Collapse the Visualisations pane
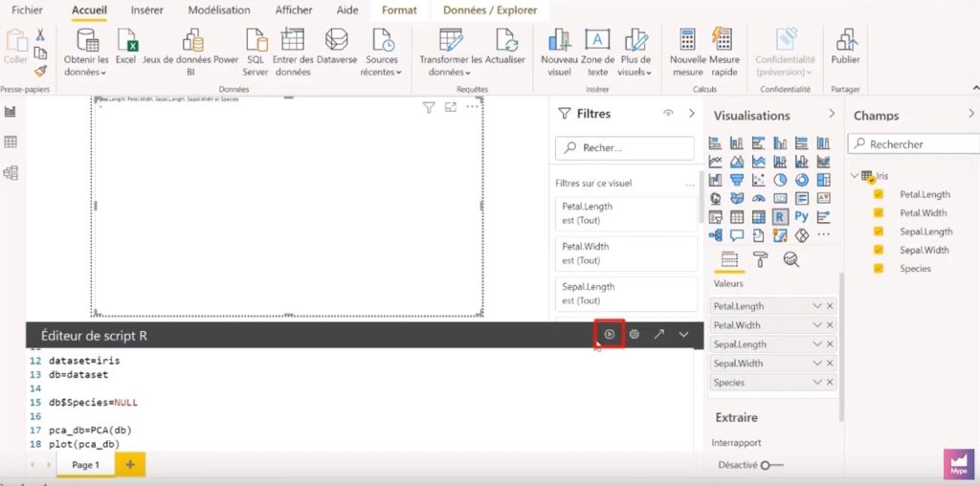Screen dimensions: 980x486 point(832,113)
